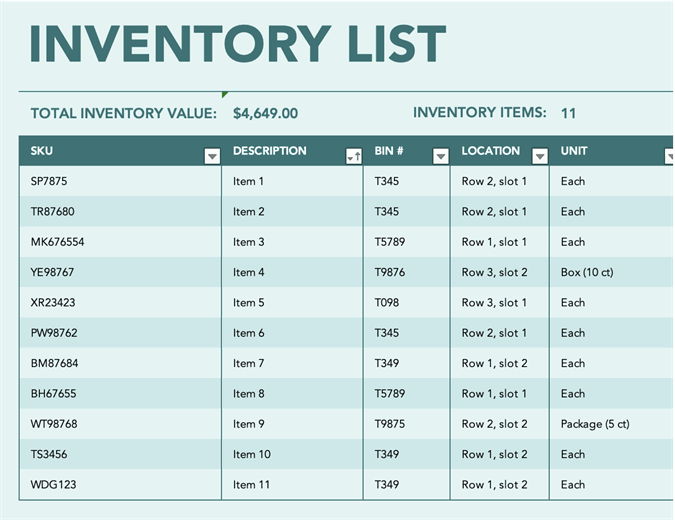Click bin number cell T9876
The image size is (675, 520).
point(390,272)
